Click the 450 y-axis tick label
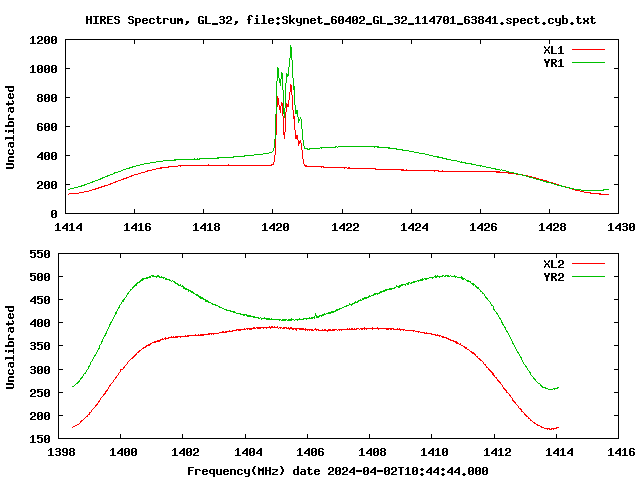This screenshot has height=480, width=640. coord(40,300)
